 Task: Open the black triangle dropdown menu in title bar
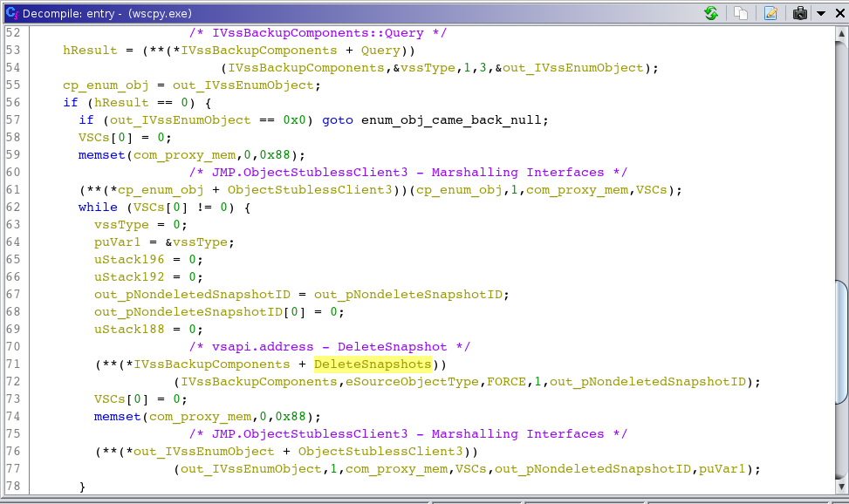click(821, 14)
